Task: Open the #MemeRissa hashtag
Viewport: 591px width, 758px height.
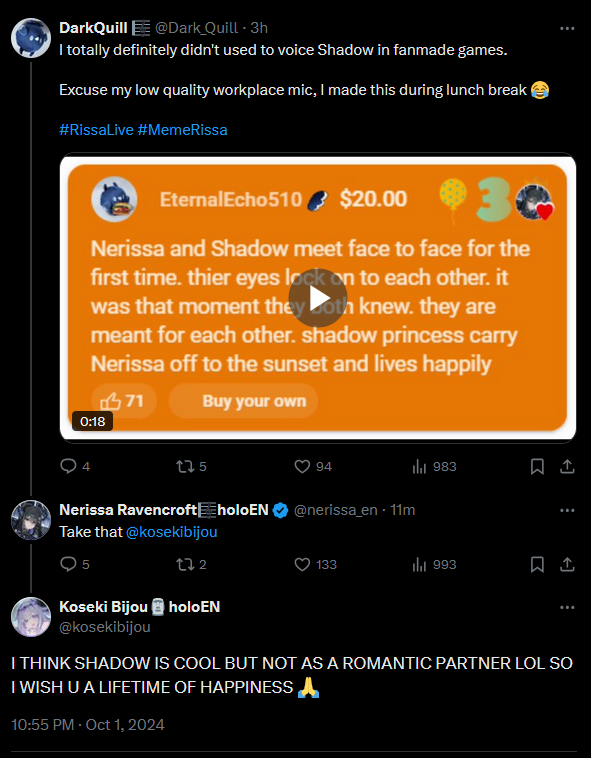Action: pos(182,130)
